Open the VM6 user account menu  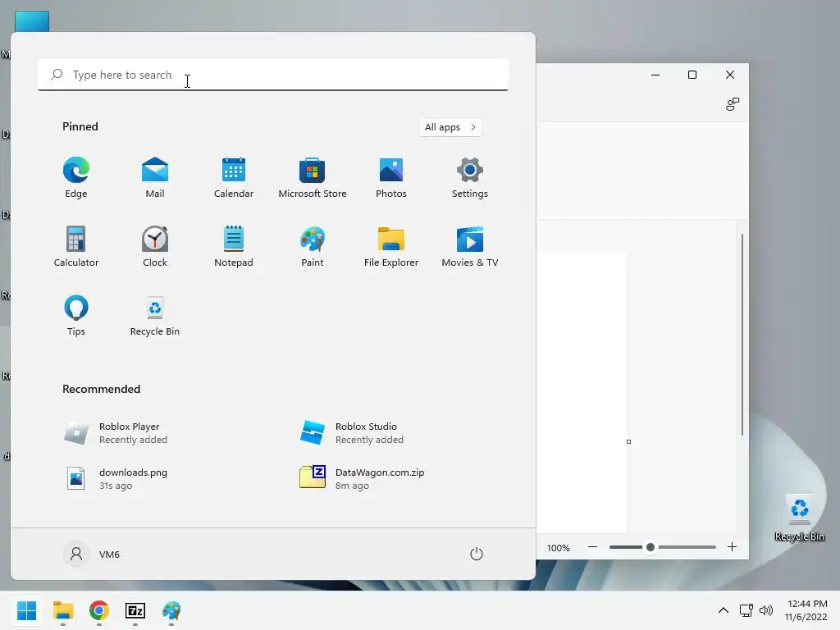click(x=92, y=554)
